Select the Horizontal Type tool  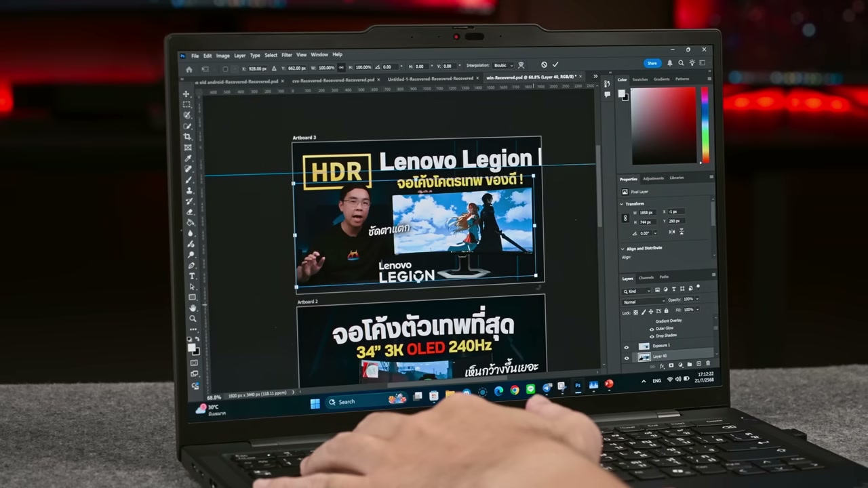click(192, 276)
